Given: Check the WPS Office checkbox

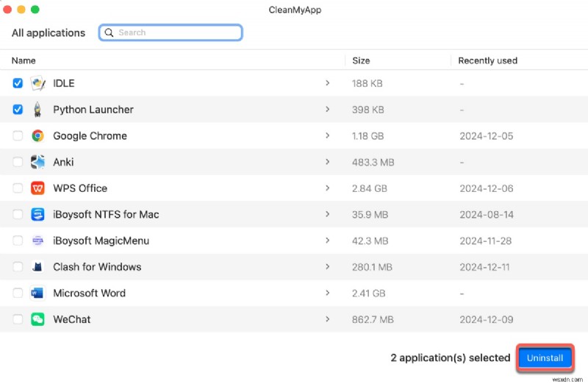Looking at the screenshot, I should tap(18, 188).
